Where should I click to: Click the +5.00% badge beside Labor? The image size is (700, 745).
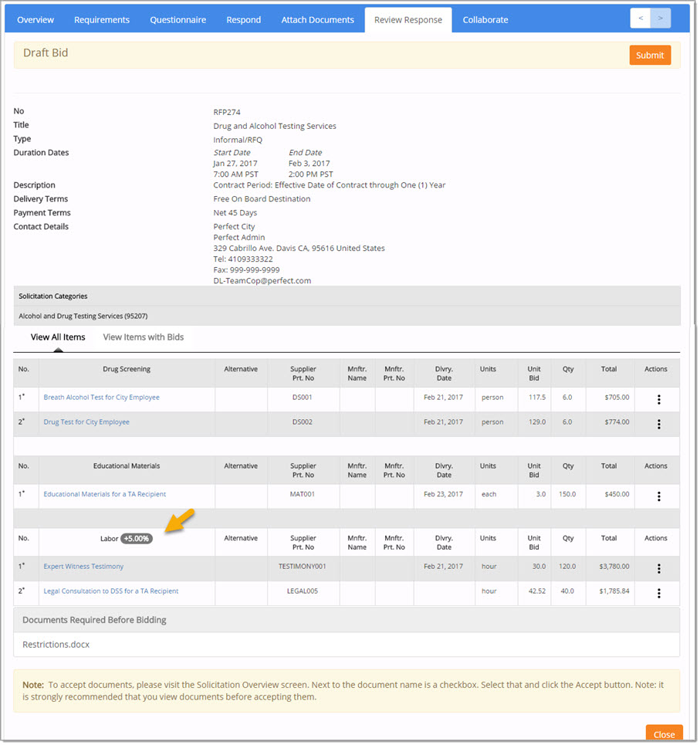point(137,539)
